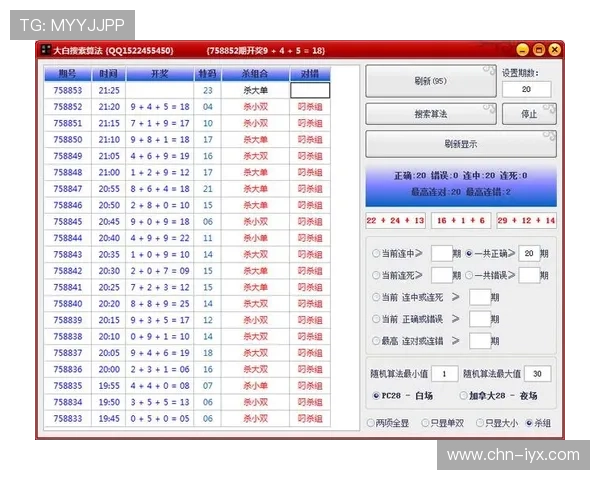
Task: Select the 只显大小 display option
Action: pyautogui.click(x=479, y=423)
